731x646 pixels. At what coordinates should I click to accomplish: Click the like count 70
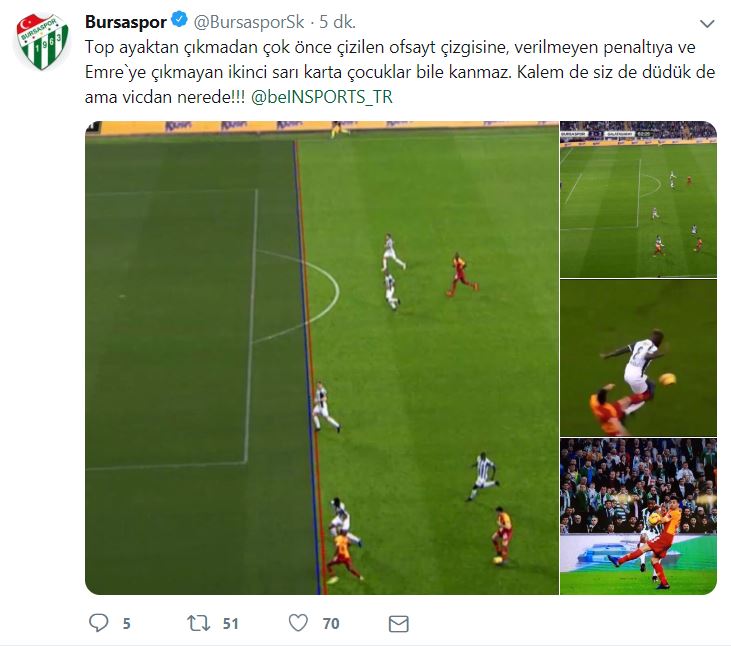pyautogui.click(x=331, y=624)
